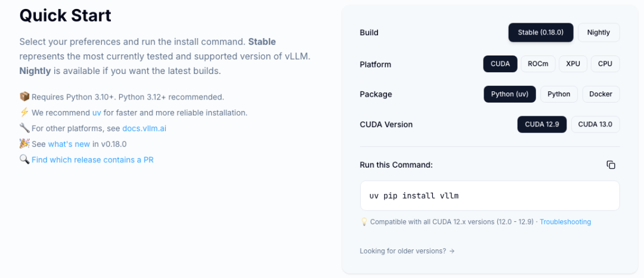Expand Looking for older versions
The height and width of the screenshot is (278, 644).
pos(407,251)
